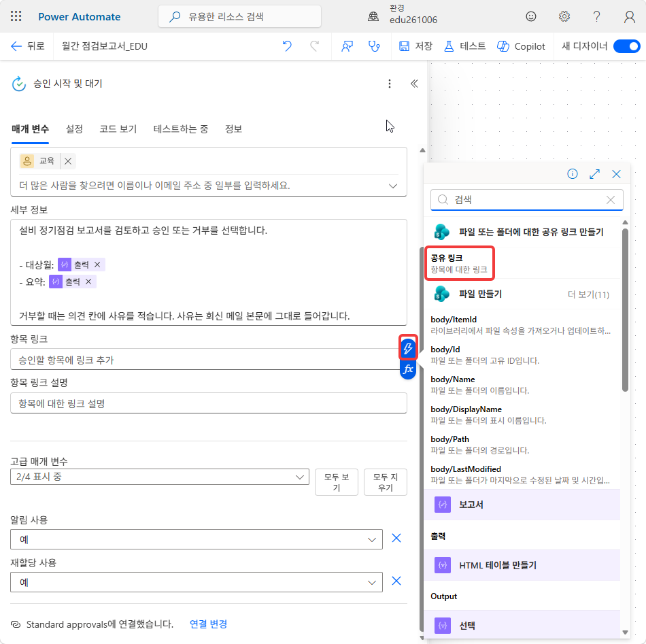Go back using the 뒤로 button

coord(28,46)
